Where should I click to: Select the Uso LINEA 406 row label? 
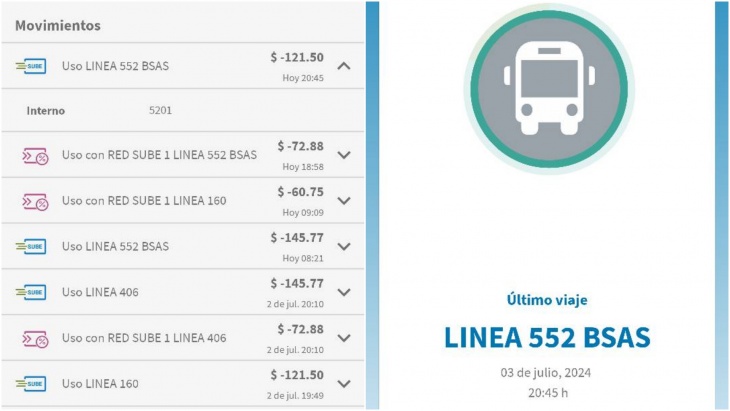[100, 292]
